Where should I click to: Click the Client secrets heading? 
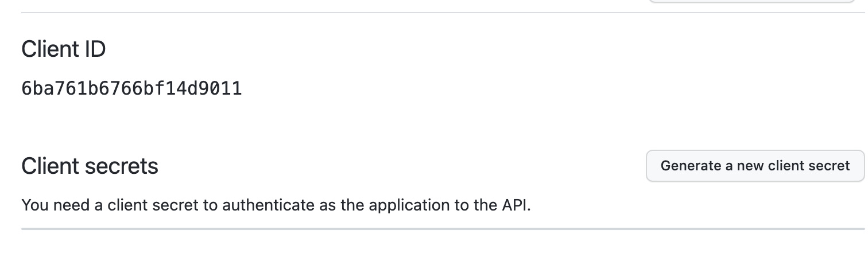point(90,166)
